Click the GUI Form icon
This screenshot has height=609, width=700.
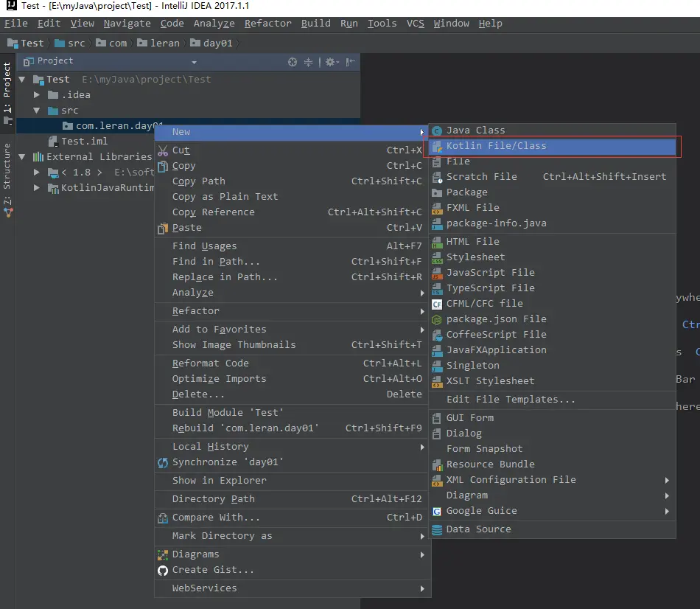click(x=437, y=418)
